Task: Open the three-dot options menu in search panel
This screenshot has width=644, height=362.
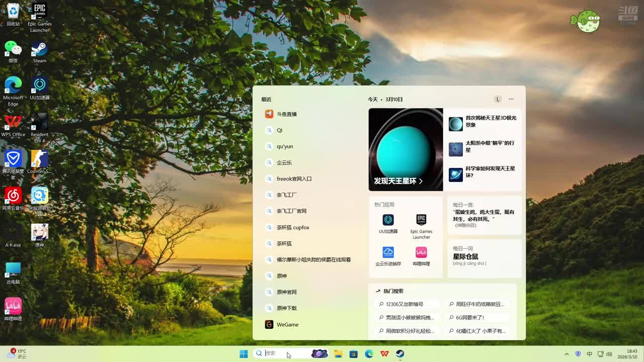Action: click(x=511, y=99)
